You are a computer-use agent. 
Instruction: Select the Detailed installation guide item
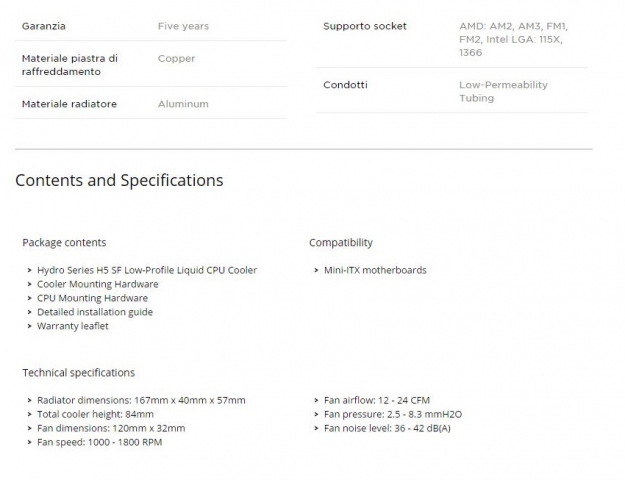[x=95, y=312]
